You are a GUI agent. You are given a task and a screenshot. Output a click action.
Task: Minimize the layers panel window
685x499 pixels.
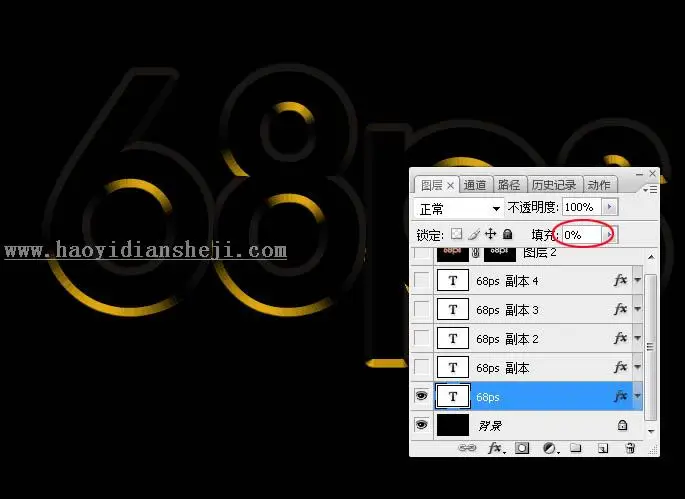coord(639,174)
